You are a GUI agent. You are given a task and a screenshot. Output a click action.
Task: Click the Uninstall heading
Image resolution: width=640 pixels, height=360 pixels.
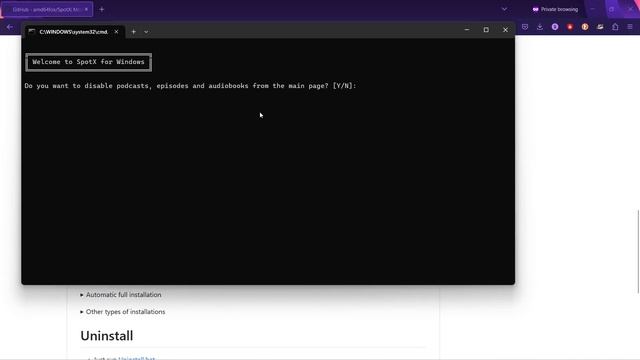pos(107,336)
